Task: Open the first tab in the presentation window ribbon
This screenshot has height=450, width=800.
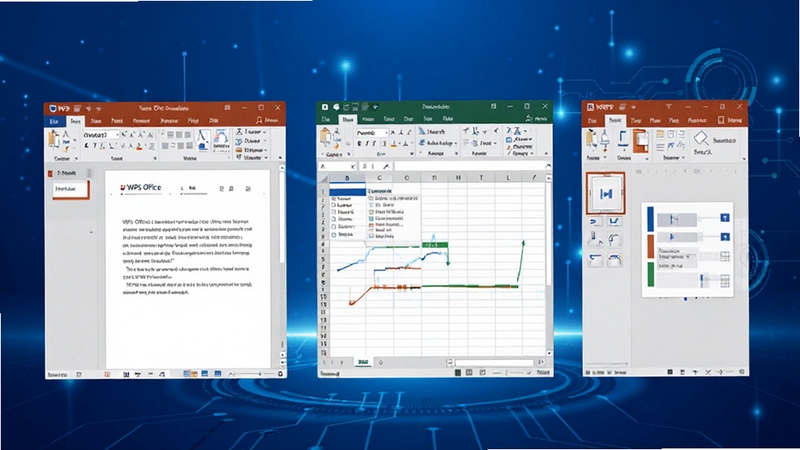Action: 592,121
